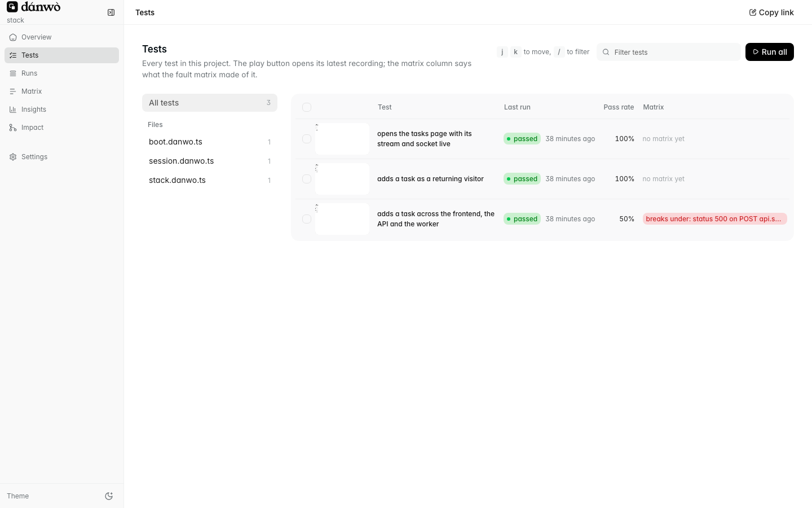Check the 'opens the tasks page' test checkbox
Viewport: 812px width, 508px height.
coord(307,139)
